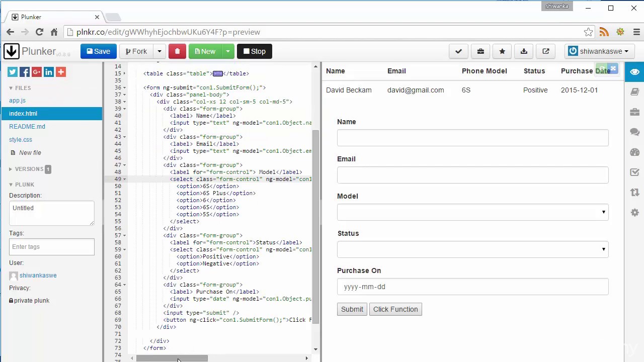Close the Plunker browser tab

(x=97, y=17)
